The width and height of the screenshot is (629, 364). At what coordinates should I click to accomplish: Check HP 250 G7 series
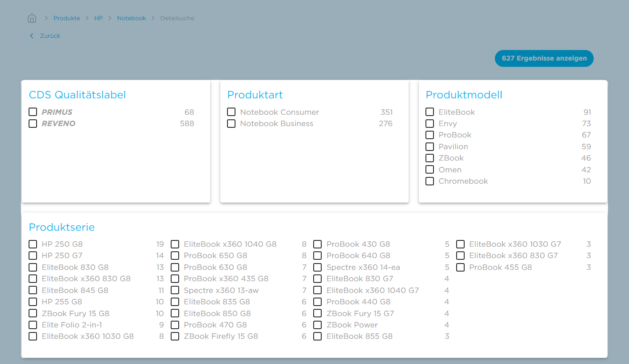[x=33, y=256]
